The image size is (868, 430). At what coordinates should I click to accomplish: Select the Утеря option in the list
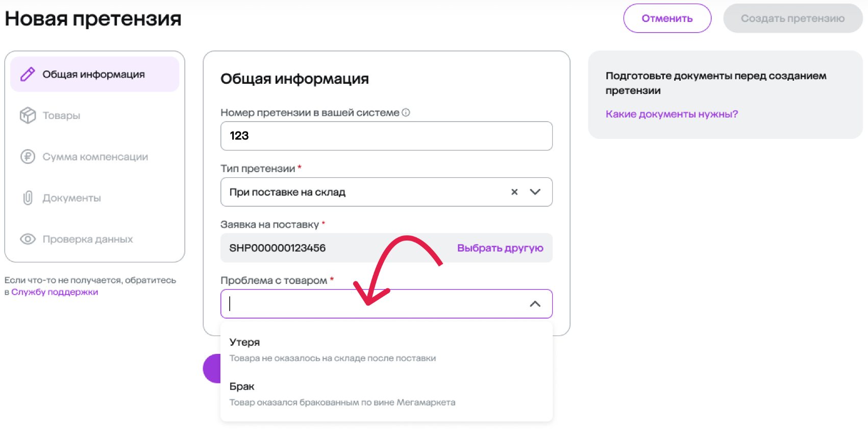(x=386, y=350)
